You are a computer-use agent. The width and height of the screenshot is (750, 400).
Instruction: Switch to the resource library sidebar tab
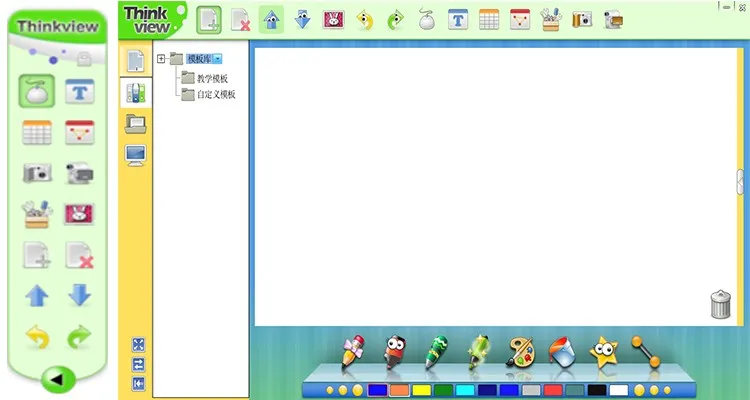[136, 93]
